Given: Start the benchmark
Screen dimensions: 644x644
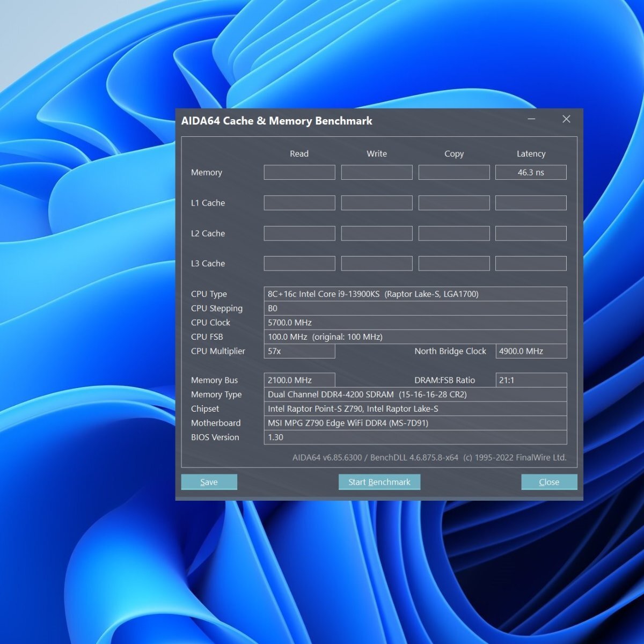Looking at the screenshot, I should 379,482.
